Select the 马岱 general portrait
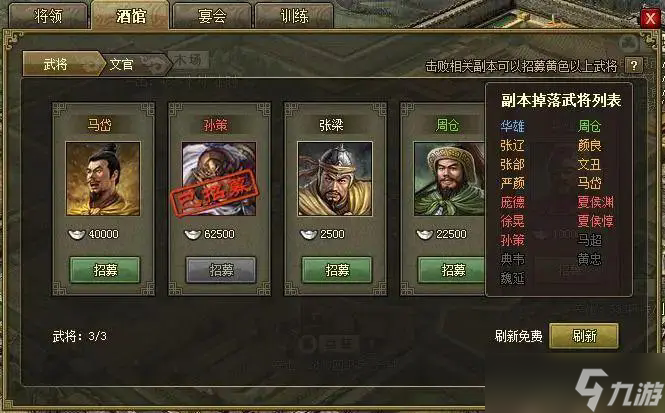Viewport: 665px width, 413px height. pos(103,179)
